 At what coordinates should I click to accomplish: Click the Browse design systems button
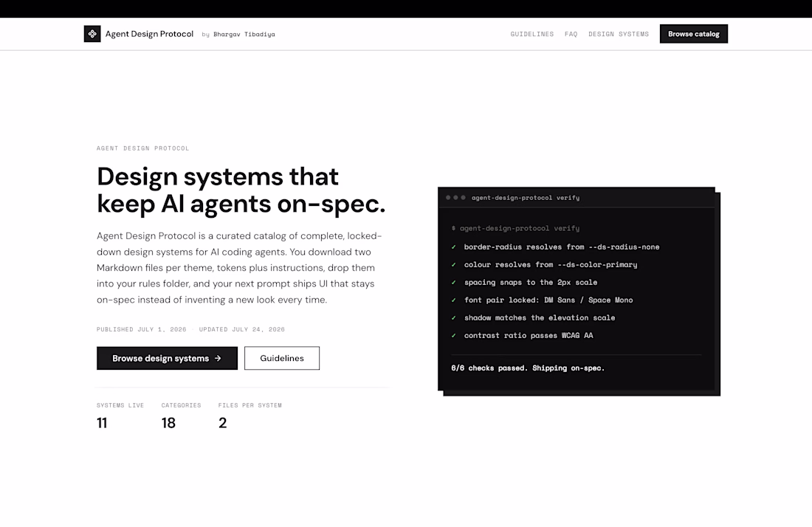[167, 358]
